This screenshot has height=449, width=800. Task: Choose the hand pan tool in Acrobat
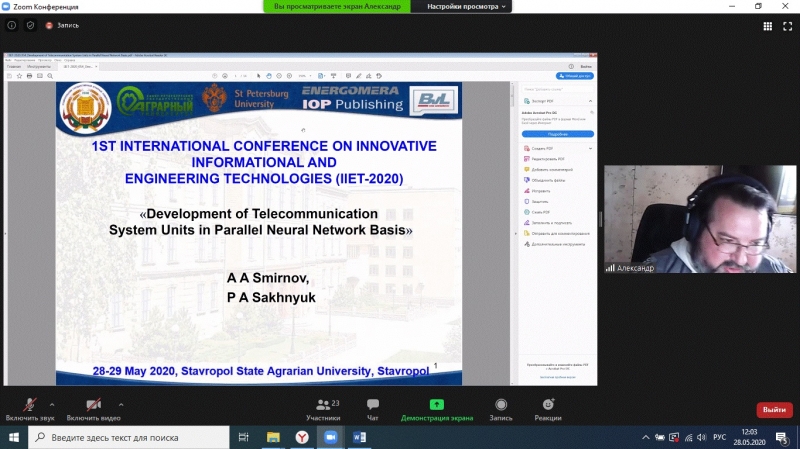coord(269,76)
